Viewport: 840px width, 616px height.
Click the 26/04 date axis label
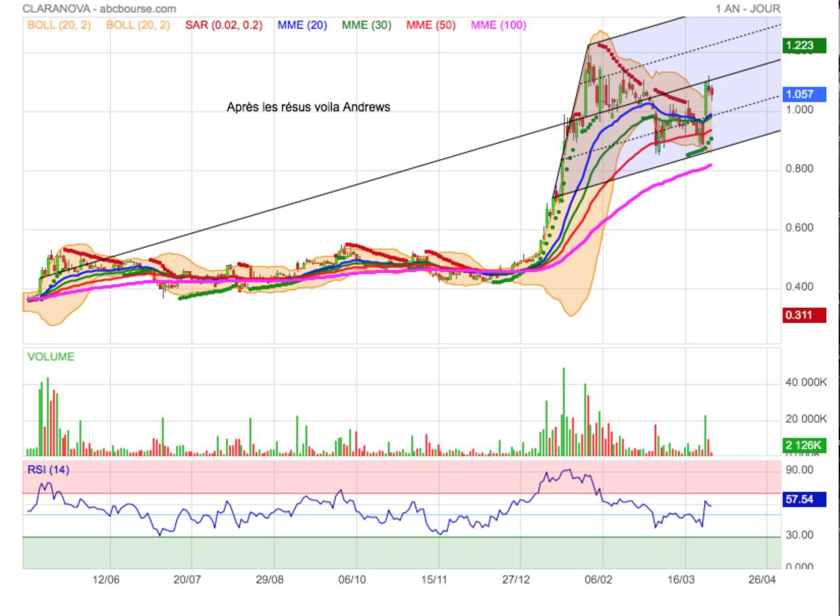[x=763, y=580]
